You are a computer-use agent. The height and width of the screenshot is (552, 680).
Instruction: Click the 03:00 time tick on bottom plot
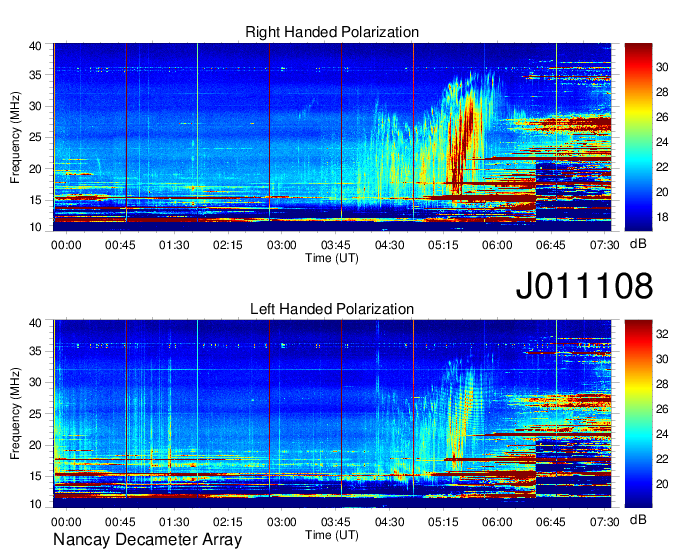point(281,522)
